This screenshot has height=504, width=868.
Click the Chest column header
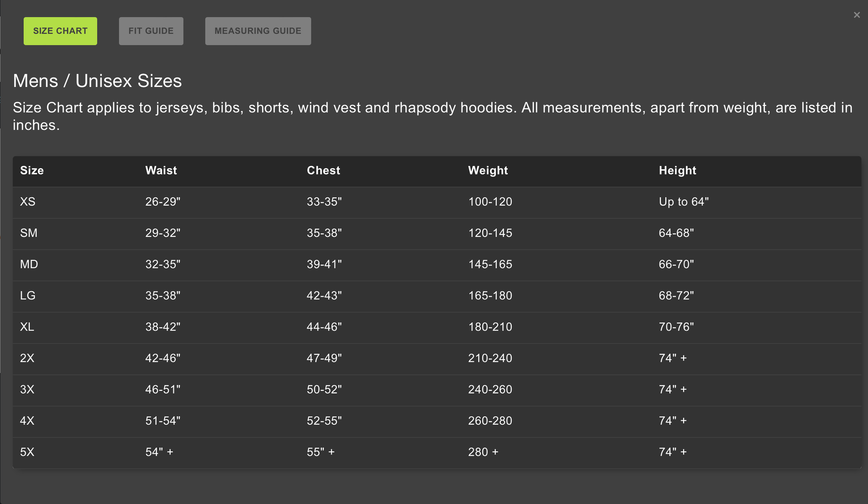click(323, 170)
